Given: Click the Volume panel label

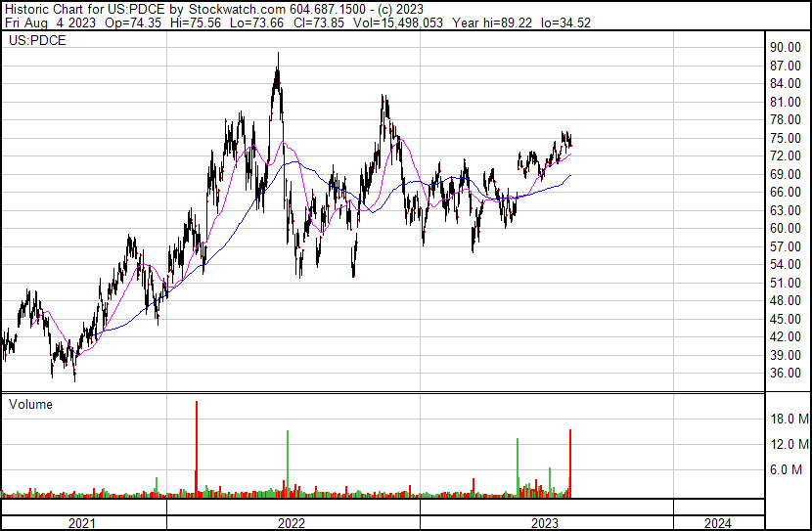Looking at the screenshot, I should tap(30, 404).
